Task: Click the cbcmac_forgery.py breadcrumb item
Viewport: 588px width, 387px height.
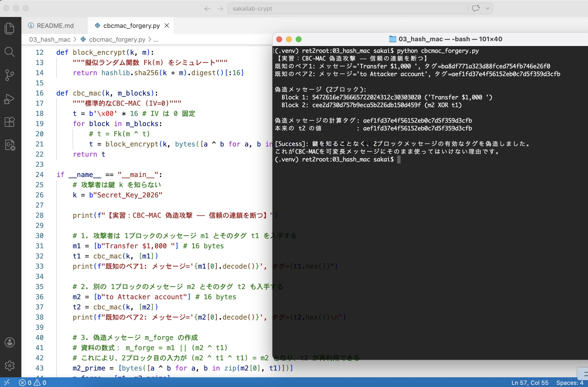Action: click(117, 40)
